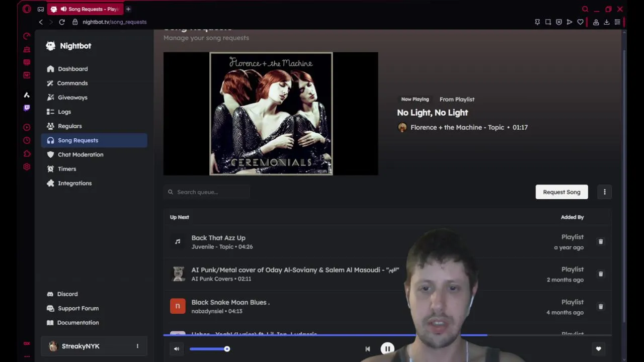Viewport: 644px width, 362px height.
Task: Mute the player volume speaker icon
Action: coord(177,349)
